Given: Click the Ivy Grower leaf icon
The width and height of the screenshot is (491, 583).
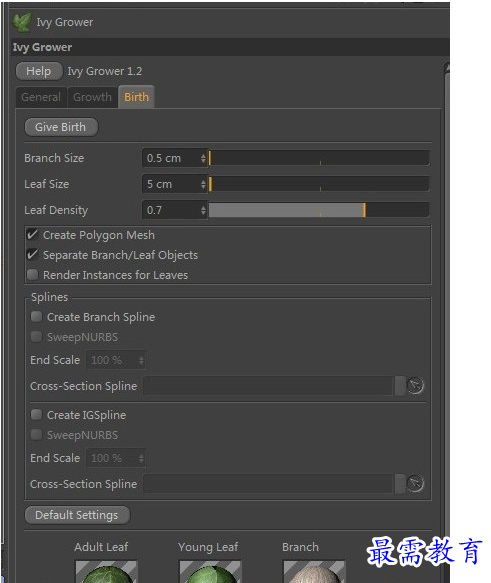Looking at the screenshot, I should pyautogui.click(x=21, y=22).
